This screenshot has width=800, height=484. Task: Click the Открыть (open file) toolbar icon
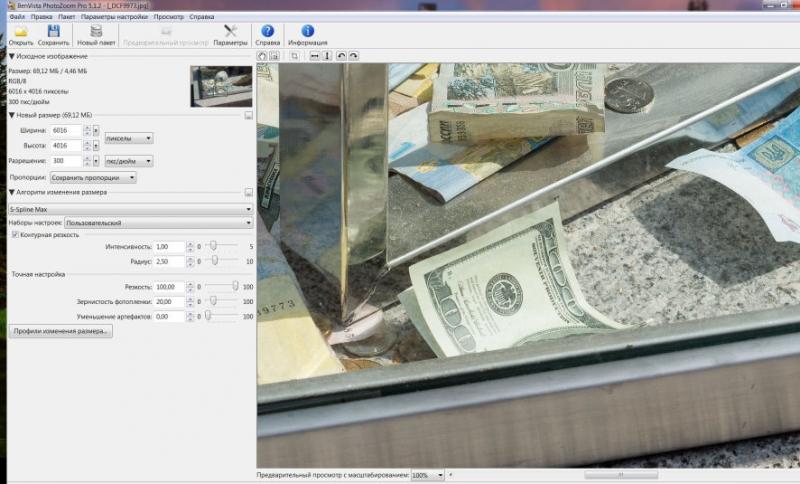click(21, 32)
